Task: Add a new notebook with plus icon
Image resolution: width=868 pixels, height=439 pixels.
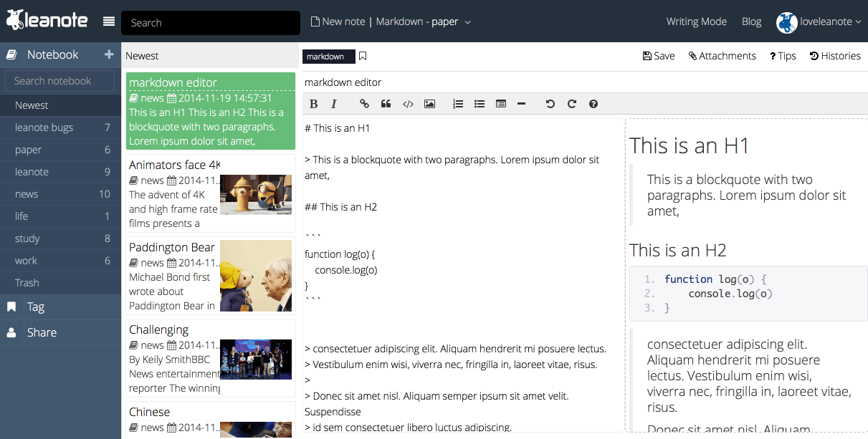Action: [109, 54]
